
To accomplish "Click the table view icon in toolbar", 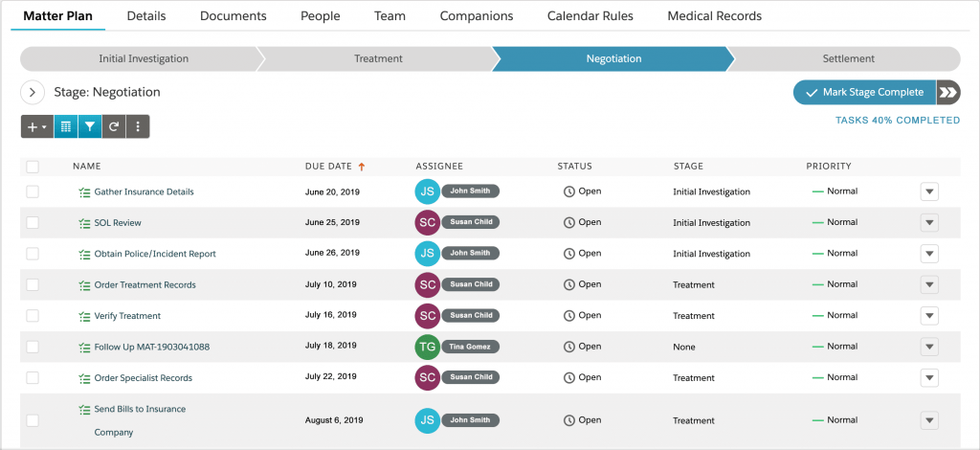I will click(x=66, y=126).
